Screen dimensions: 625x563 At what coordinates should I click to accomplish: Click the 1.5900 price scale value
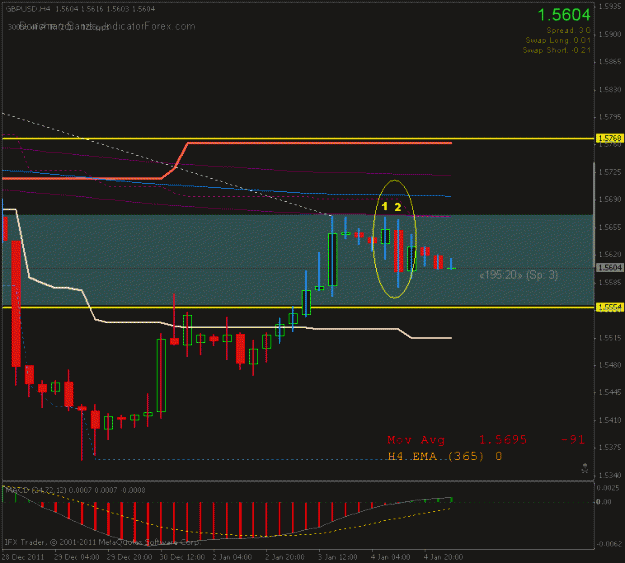point(610,34)
